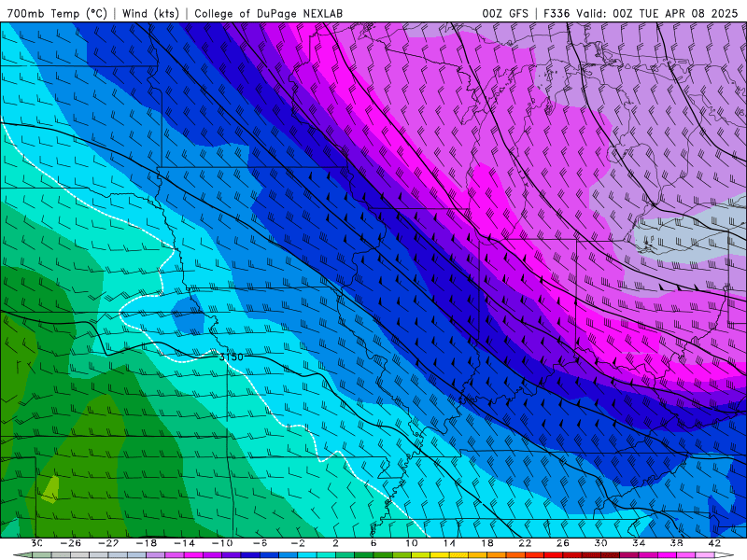Select the "38" value on the color scale

click(676, 543)
